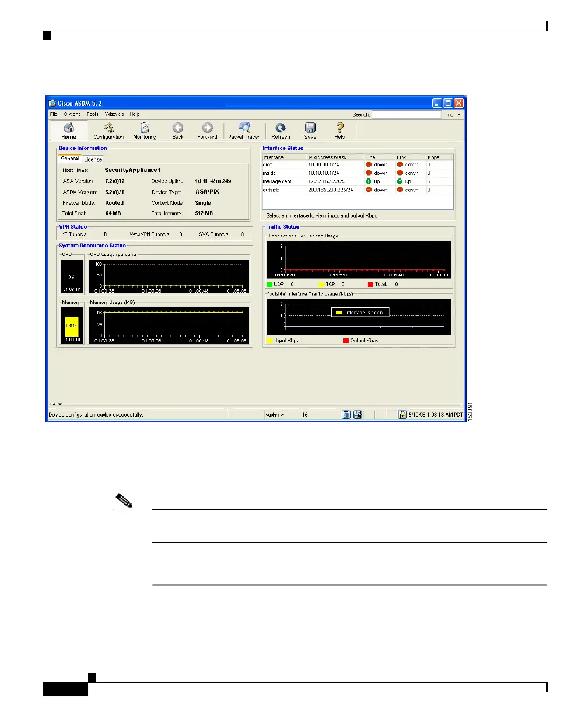Click the Cisco ASDM title bar icon
The height and width of the screenshot is (714, 588).
click(x=52, y=103)
